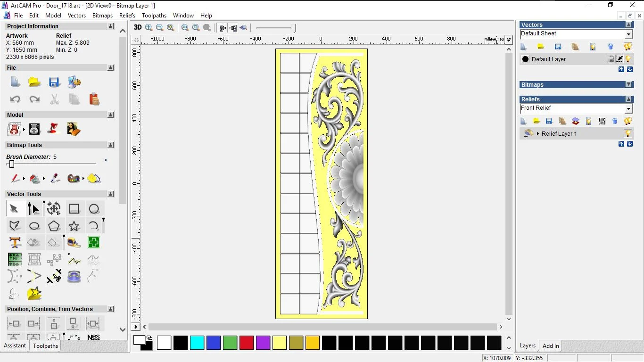Toggle the Default Layer lock
This screenshot has height=362, width=644.
(611, 59)
